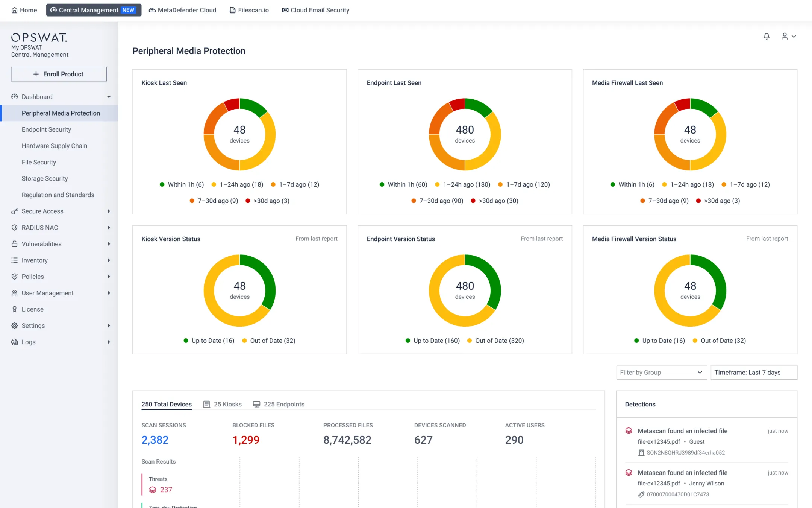Expand the Inventory submenu arrow
The height and width of the screenshot is (508, 812).
click(x=109, y=260)
